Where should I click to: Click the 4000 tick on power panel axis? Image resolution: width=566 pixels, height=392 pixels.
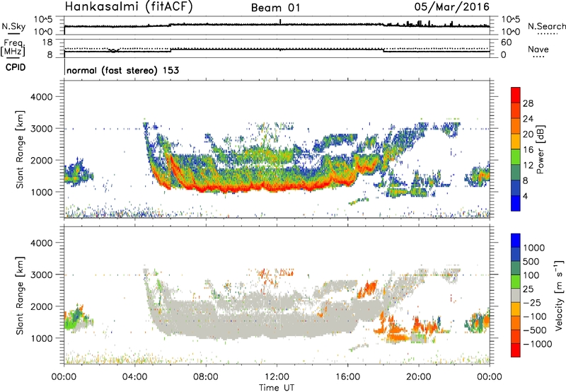point(42,97)
